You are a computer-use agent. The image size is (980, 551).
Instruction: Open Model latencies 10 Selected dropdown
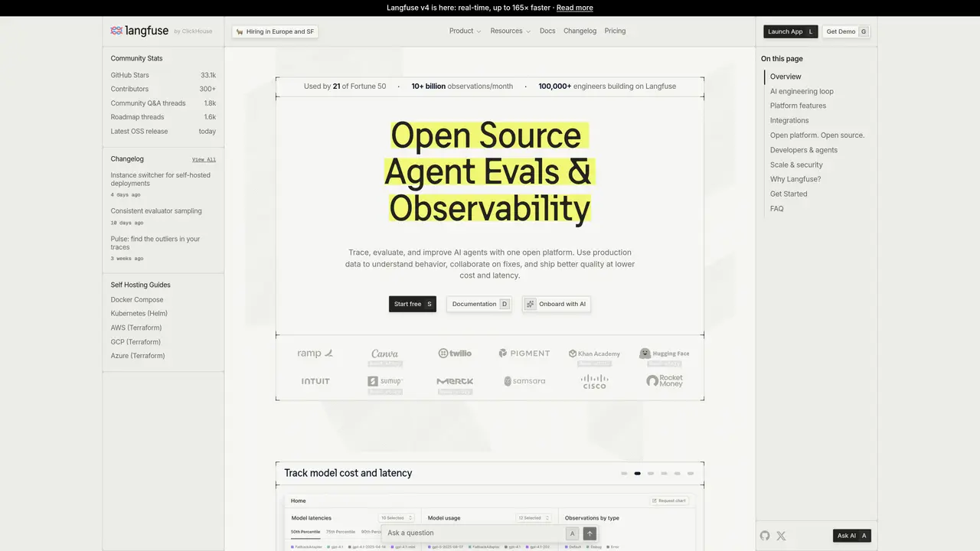click(x=397, y=518)
